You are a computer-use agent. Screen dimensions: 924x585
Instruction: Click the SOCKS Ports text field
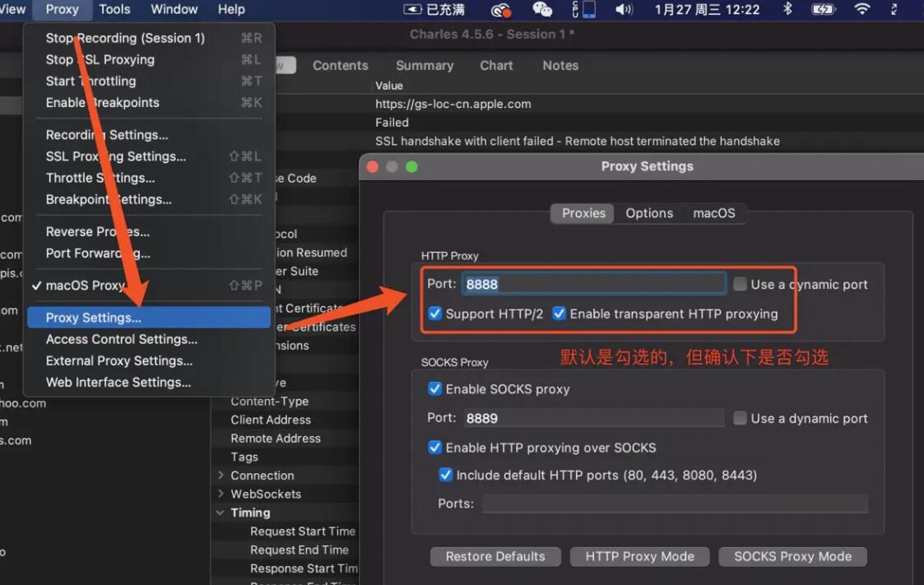pyautogui.click(x=675, y=504)
